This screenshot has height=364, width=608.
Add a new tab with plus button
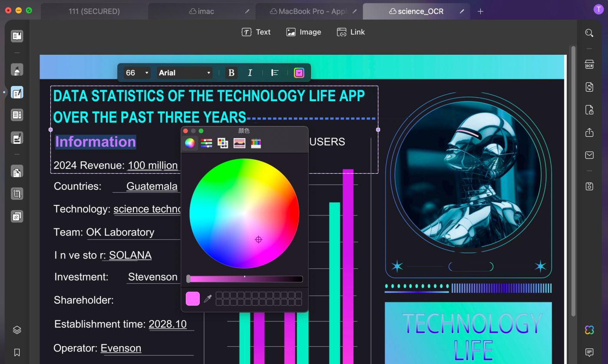480,11
